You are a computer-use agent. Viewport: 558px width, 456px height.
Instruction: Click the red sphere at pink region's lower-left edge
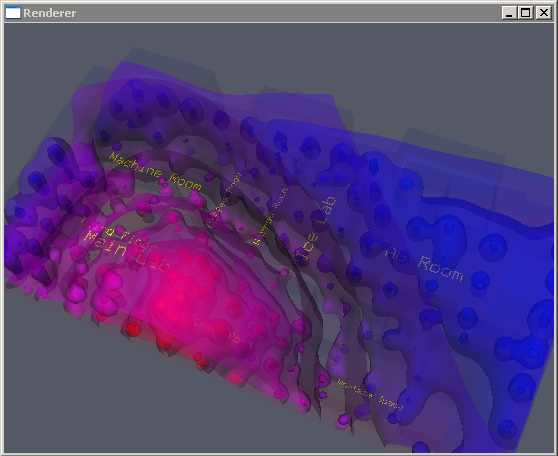[x=131, y=329]
